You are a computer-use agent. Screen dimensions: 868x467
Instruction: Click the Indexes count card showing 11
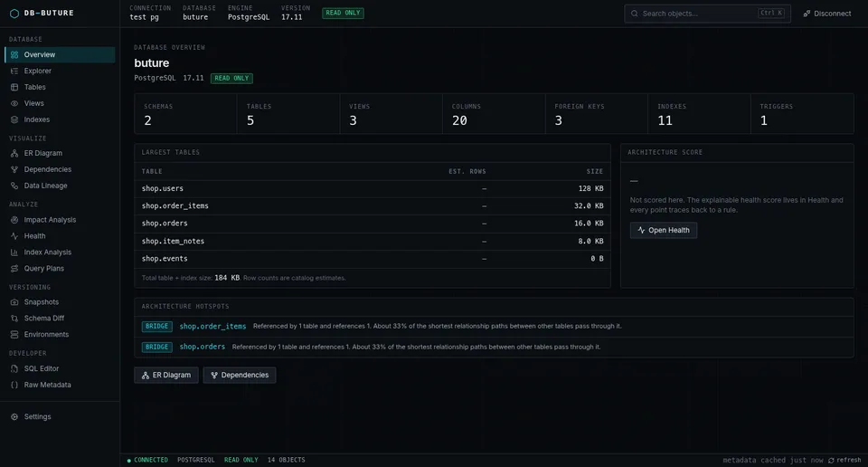pyautogui.click(x=699, y=113)
